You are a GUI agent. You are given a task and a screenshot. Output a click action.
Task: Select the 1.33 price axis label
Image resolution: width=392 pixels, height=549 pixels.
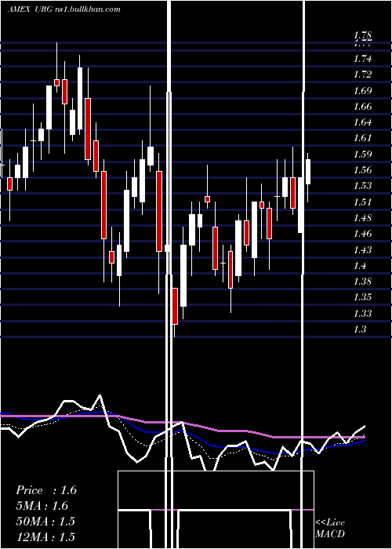pyautogui.click(x=362, y=314)
